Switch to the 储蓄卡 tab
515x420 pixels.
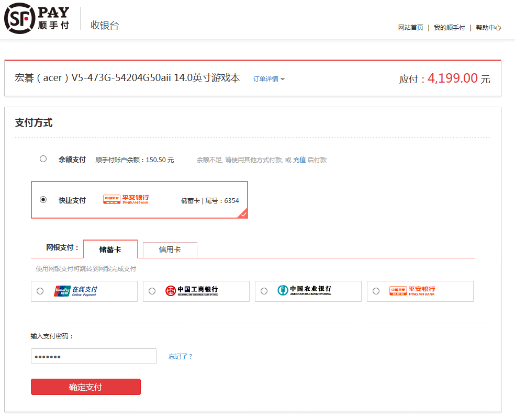(110, 249)
